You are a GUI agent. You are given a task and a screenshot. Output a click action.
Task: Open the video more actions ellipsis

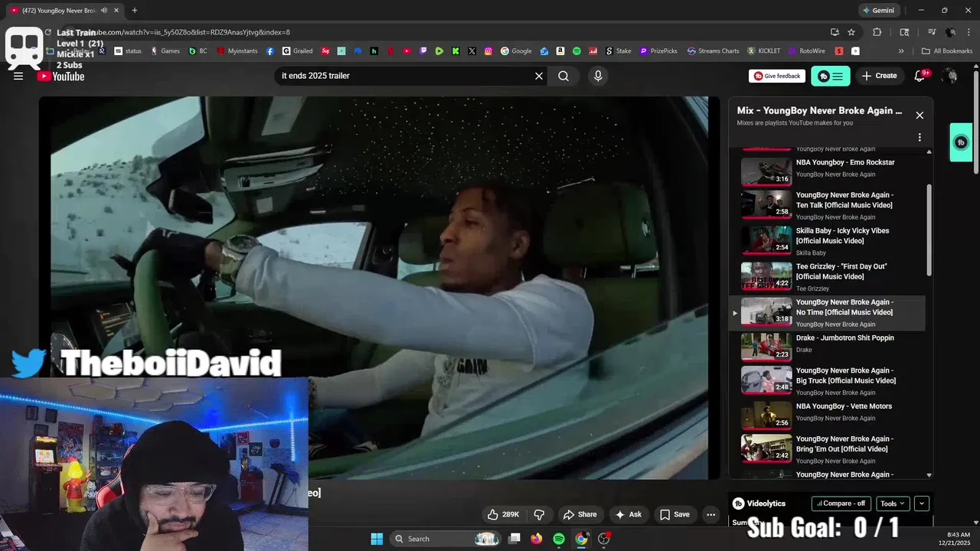pos(711,514)
